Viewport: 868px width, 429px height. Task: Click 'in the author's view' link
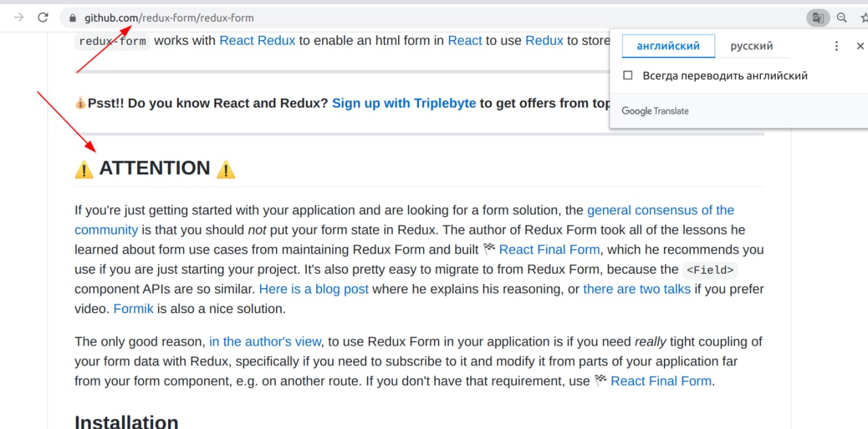click(x=265, y=342)
